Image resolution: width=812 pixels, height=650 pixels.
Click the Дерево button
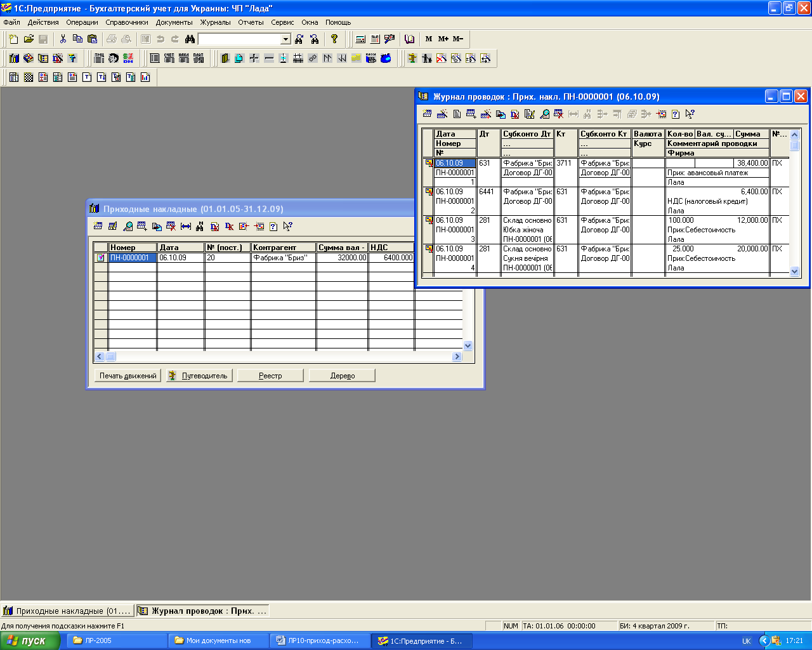342,376
